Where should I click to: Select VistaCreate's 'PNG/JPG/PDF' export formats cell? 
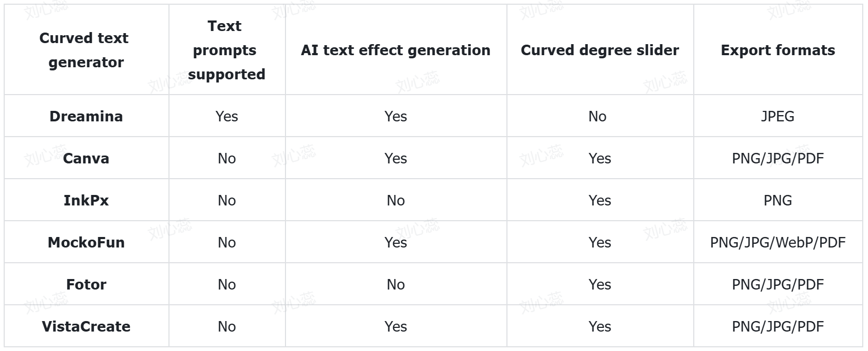coord(777,326)
